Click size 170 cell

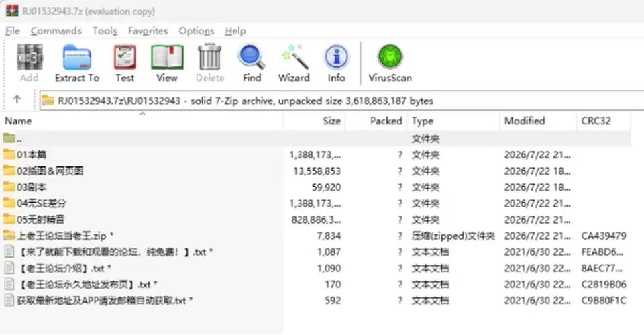(333, 284)
